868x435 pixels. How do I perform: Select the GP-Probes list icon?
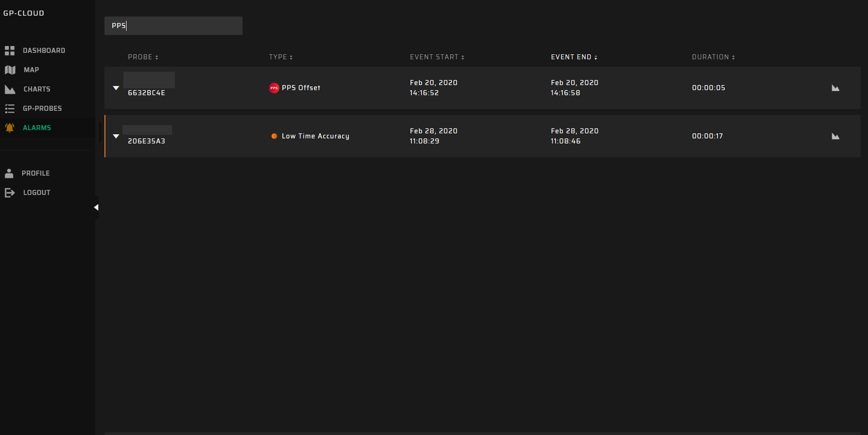pos(10,109)
